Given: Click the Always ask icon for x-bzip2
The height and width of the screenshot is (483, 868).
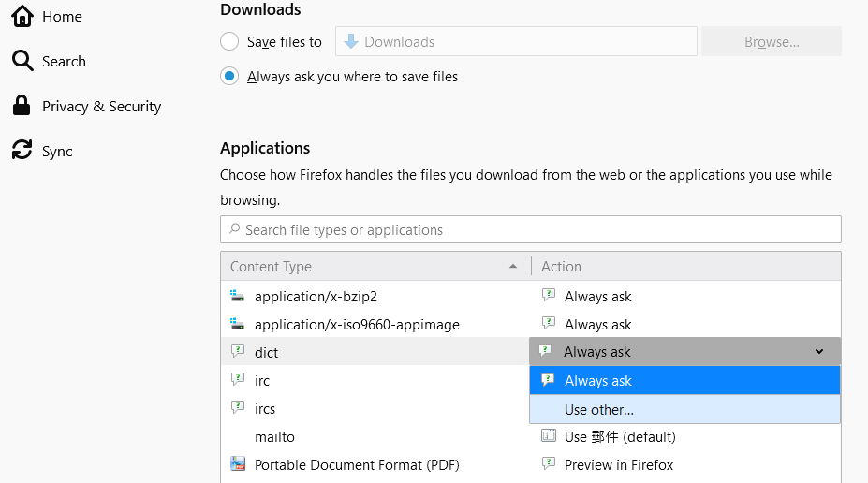Looking at the screenshot, I should pyautogui.click(x=548, y=295).
